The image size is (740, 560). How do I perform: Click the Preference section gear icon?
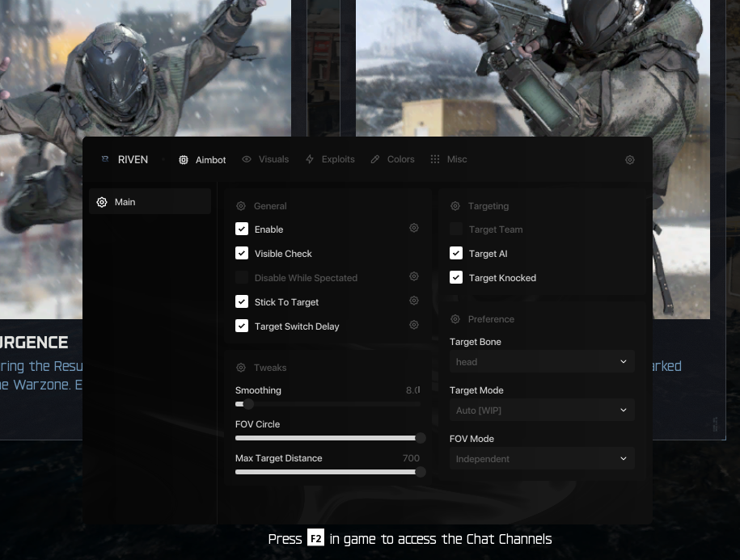pos(455,319)
